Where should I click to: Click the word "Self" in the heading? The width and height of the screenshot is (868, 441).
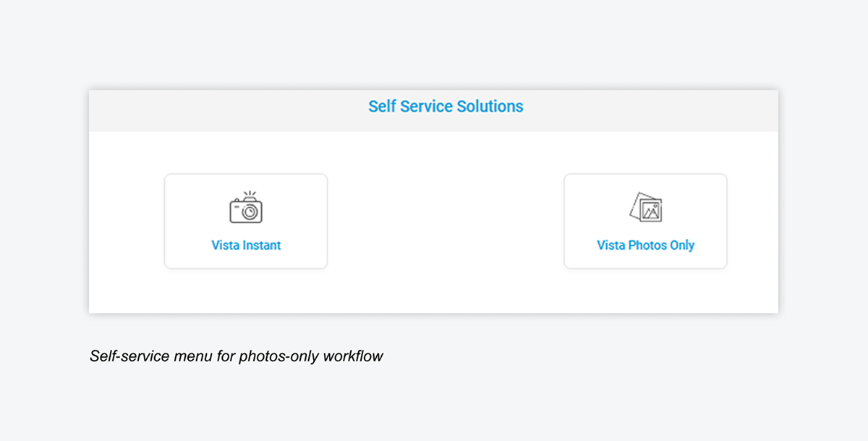(382, 106)
